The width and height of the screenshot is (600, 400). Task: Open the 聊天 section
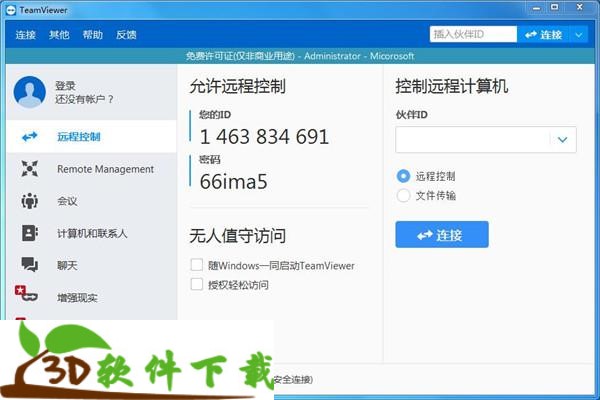91,265
